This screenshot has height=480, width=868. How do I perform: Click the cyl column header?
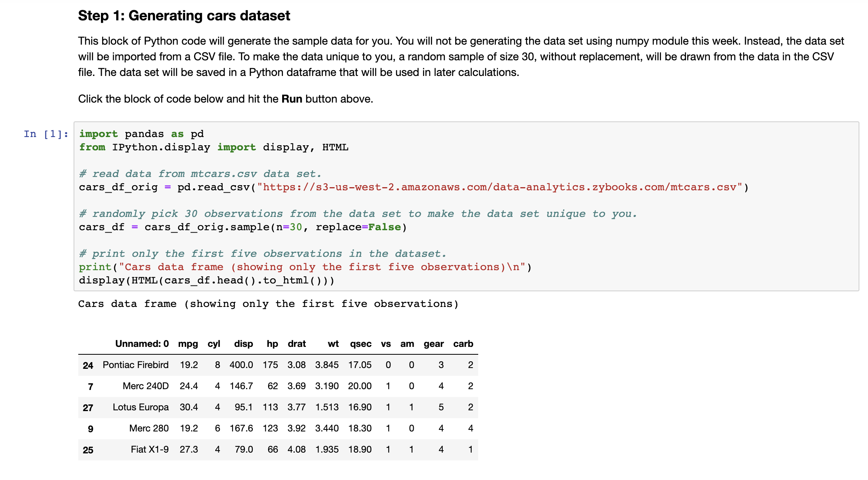tap(214, 344)
